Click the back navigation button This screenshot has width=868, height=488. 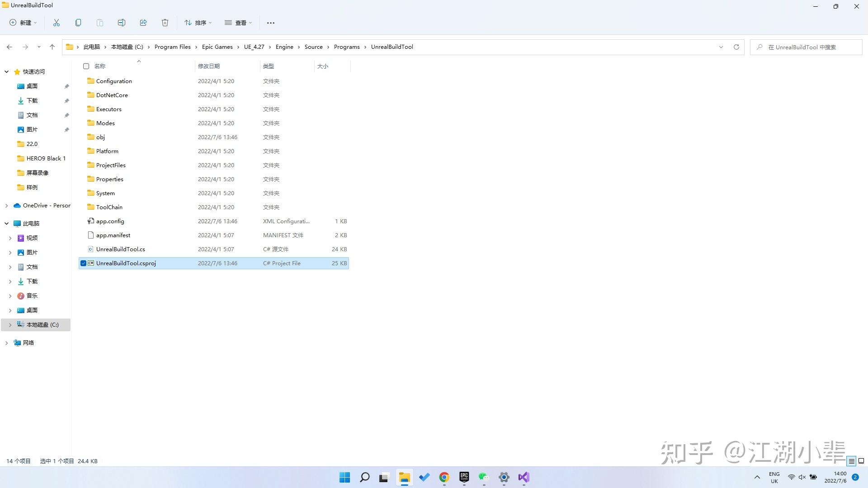(x=9, y=47)
